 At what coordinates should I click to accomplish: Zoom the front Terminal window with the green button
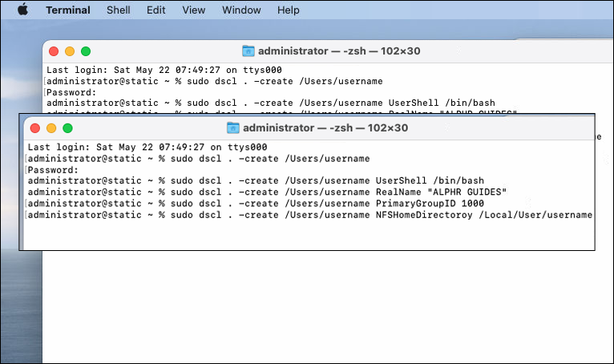tap(68, 128)
